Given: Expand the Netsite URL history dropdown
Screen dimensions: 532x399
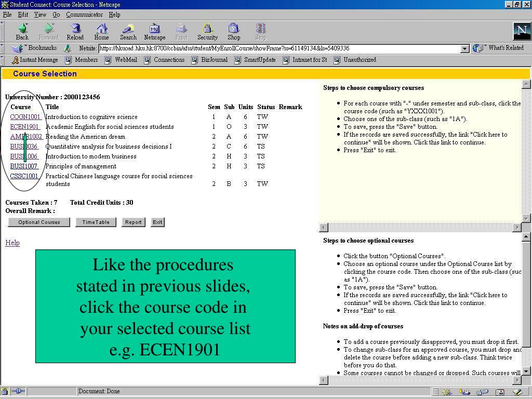Looking at the screenshot, I should tap(465, 49).
